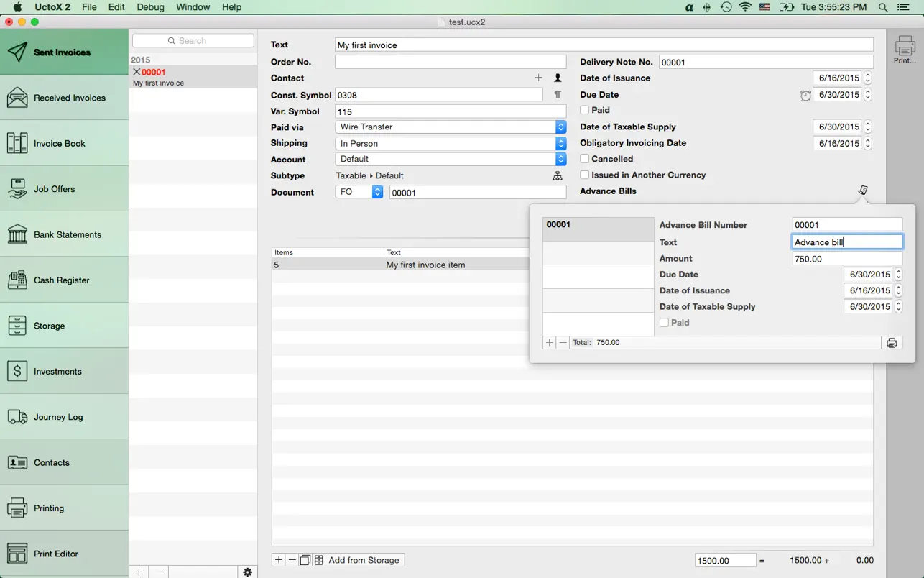Click the Print toolbar icon
The height and width of the screenshot is (578, 924).
(x=905, y=50)
